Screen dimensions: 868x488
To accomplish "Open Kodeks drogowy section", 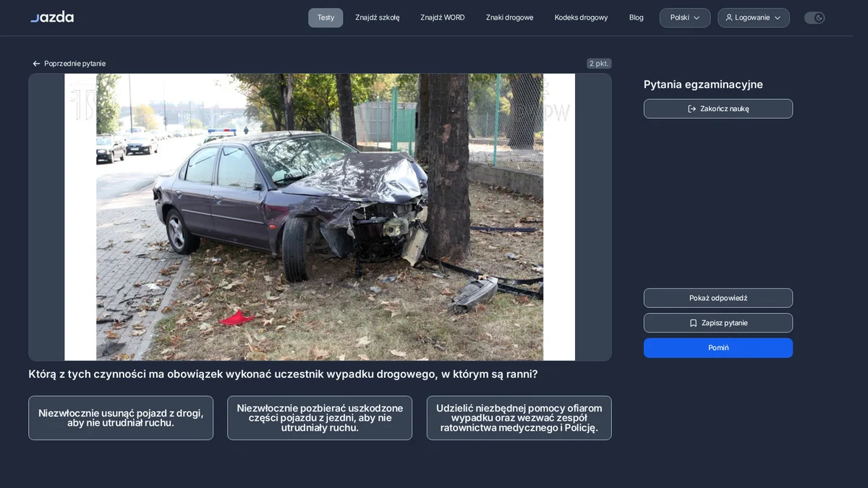I will point(582,18).
